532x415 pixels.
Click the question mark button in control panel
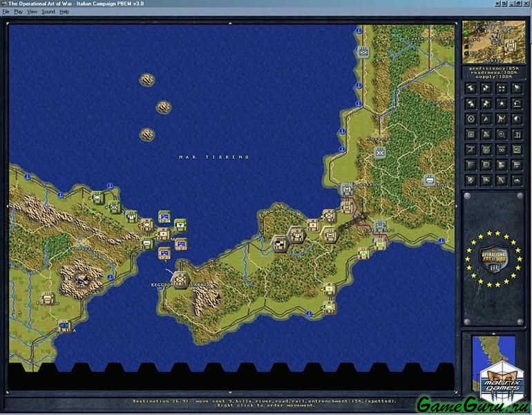point(517,134)
